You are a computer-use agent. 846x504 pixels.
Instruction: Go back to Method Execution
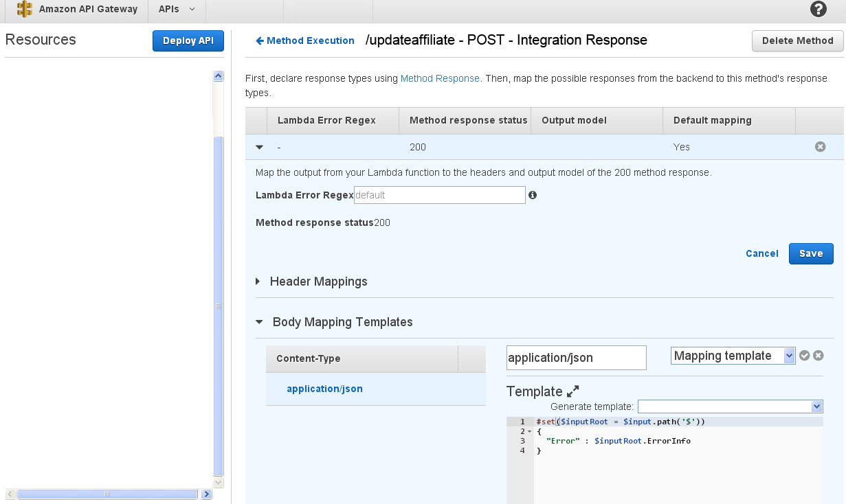305,41
